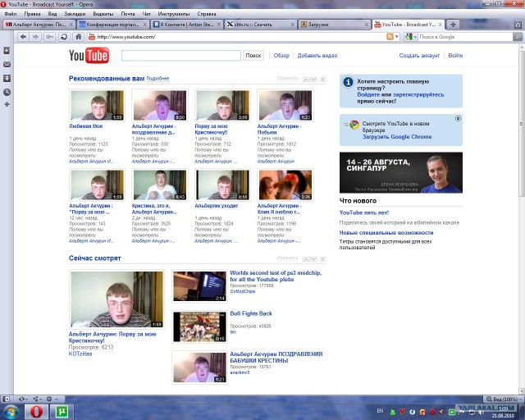Toggle the Opera side panel button
The image size is (525, 420).
(6, 399)
